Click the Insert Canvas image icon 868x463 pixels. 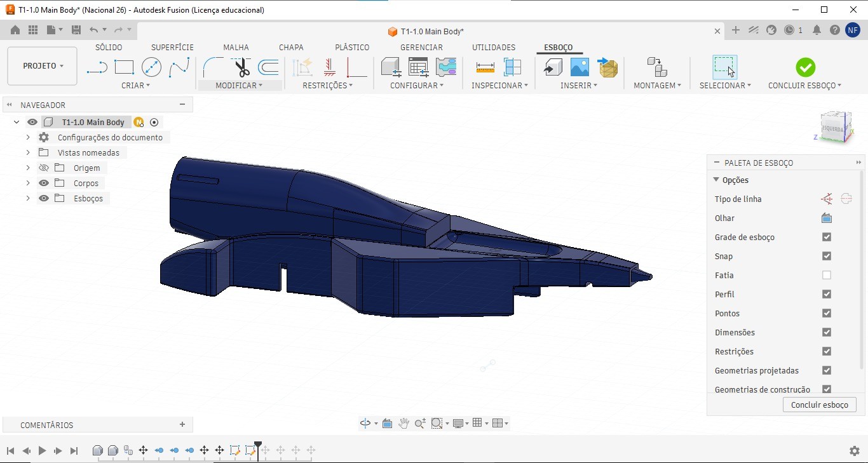tap(580, 67)
